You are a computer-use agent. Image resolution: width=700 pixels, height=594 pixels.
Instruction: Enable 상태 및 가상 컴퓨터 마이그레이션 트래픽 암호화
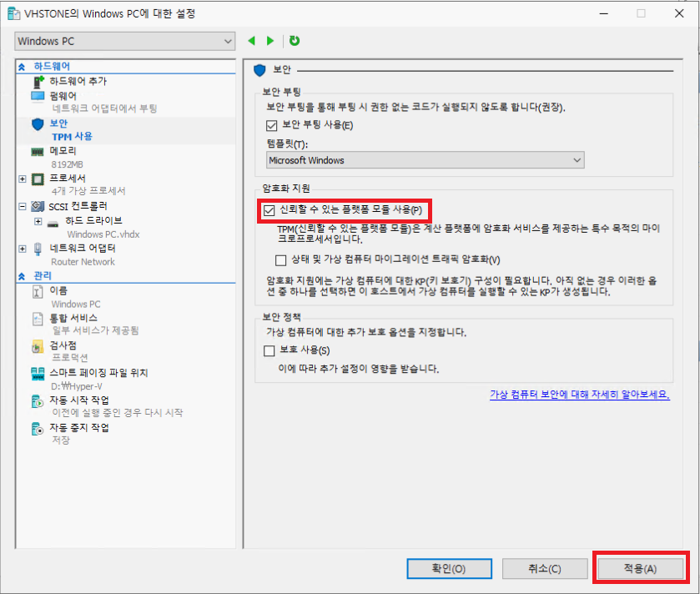pyautogui.click(x=281, y=259)
